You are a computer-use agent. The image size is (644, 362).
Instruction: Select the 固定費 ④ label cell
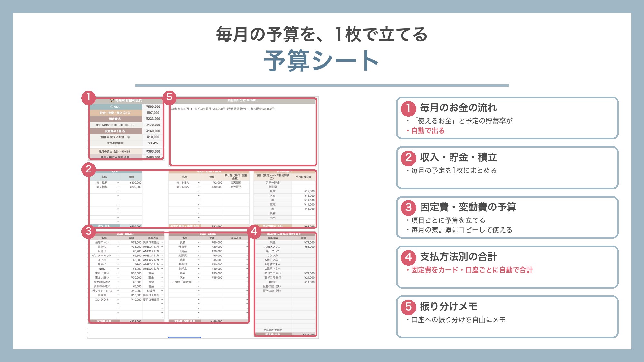[115, 119]
